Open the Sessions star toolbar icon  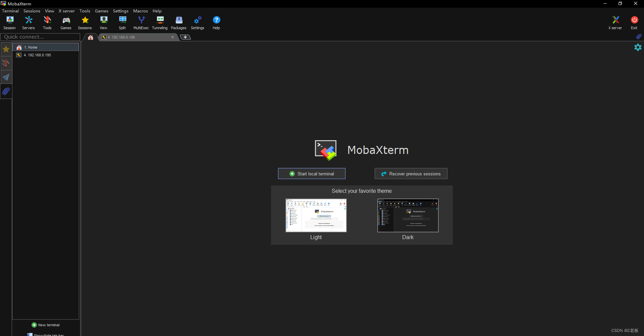click(x=85, y=23)
